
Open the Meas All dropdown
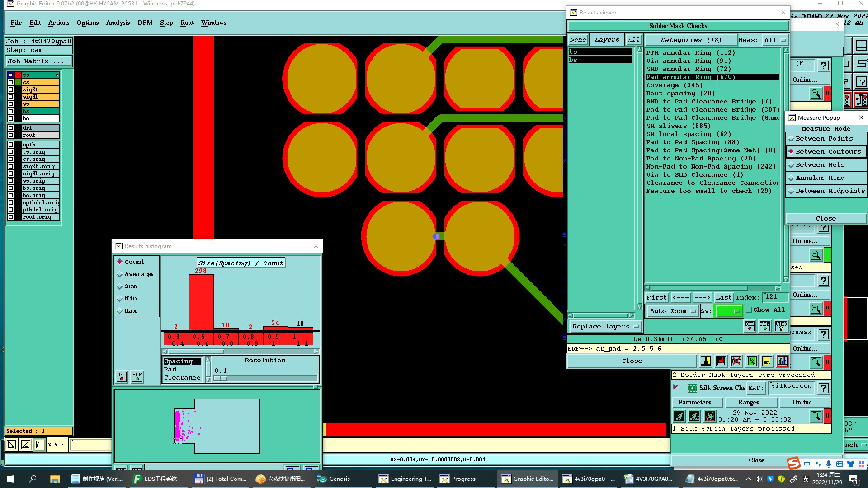click(x=775, y=40)
